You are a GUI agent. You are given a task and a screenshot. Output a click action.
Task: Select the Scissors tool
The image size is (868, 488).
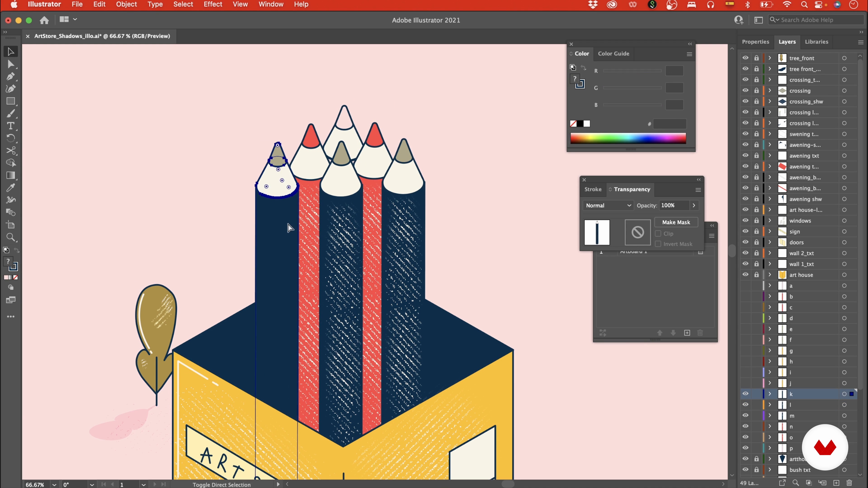(x=10, y=150)
